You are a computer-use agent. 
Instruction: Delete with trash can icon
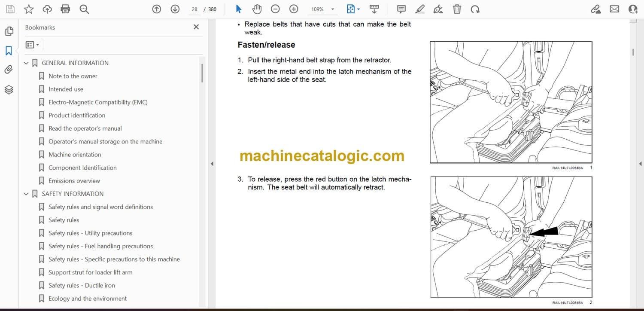pyautogui.click(x=457, y=9)
